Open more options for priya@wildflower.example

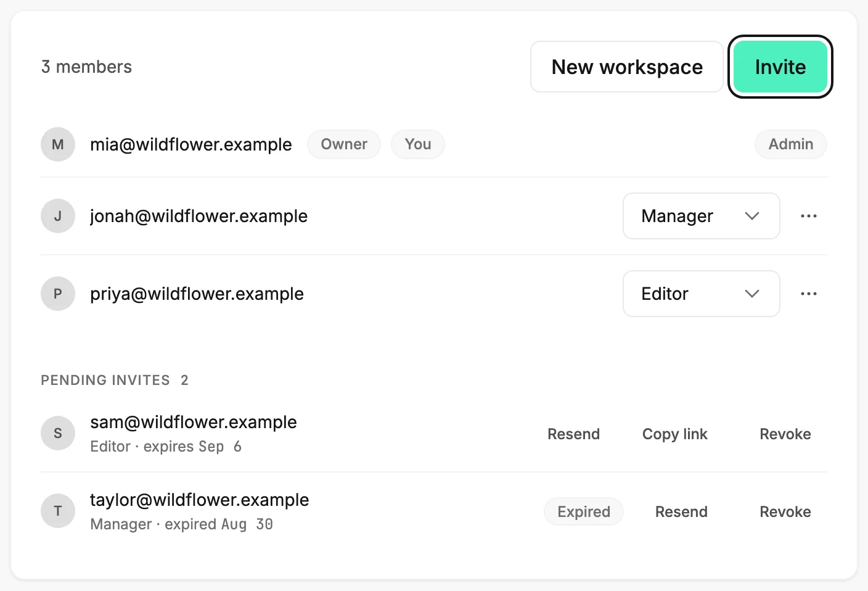(x=809, y=294)
